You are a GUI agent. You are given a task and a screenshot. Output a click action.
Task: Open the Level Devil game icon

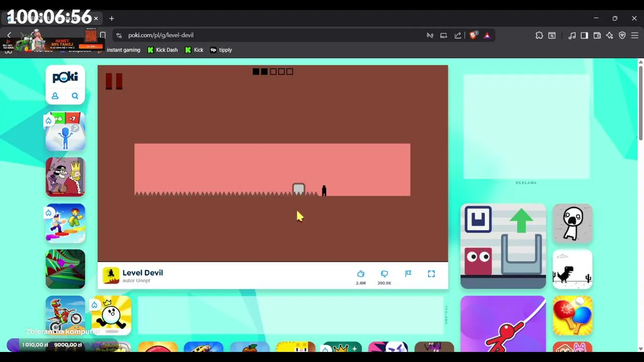coord(111,276)
